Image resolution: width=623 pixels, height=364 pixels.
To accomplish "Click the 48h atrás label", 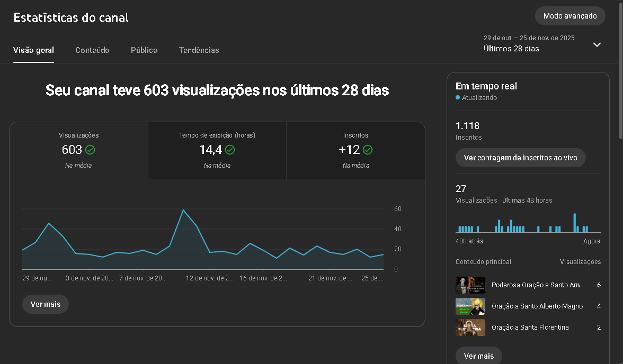I will 469,241.
